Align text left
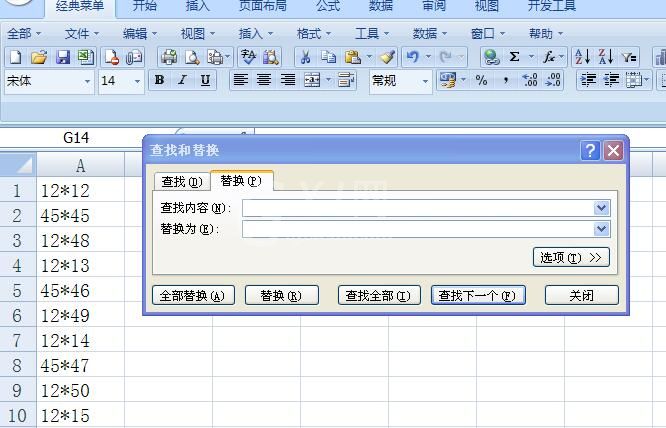 241,80
